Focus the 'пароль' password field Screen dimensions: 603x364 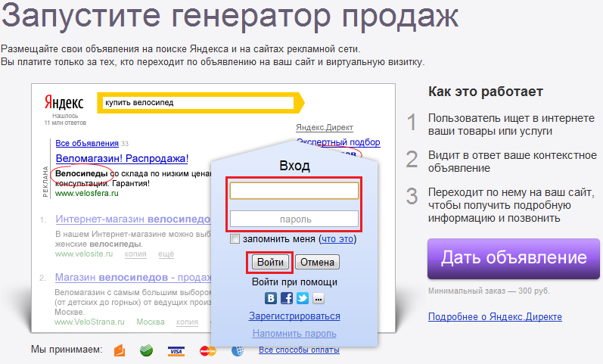pos(294,219)
